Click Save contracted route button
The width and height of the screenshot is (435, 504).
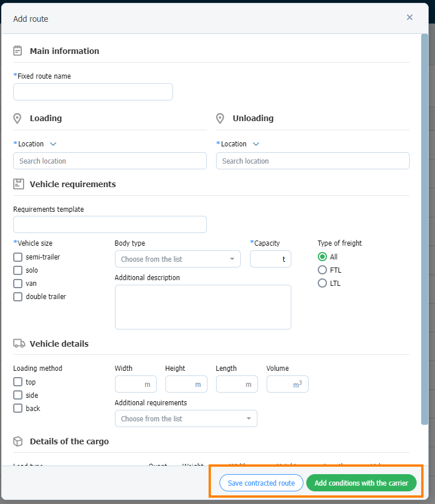point(261,483)
